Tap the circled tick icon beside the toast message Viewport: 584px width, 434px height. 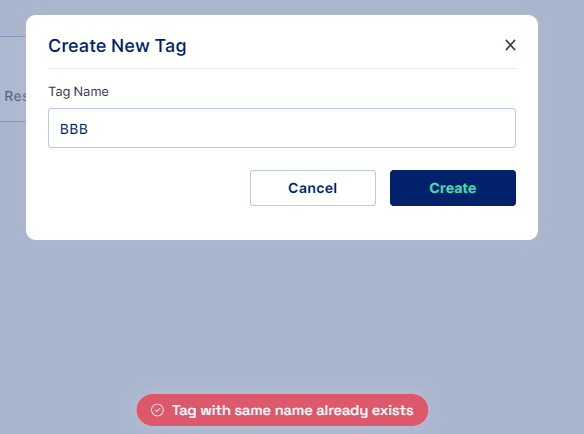tap(157, 410)
